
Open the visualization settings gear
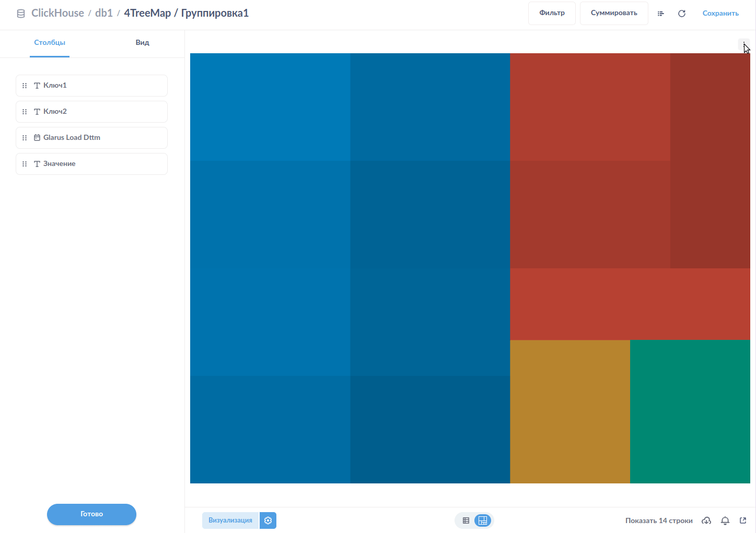click(x=268, y=520)
